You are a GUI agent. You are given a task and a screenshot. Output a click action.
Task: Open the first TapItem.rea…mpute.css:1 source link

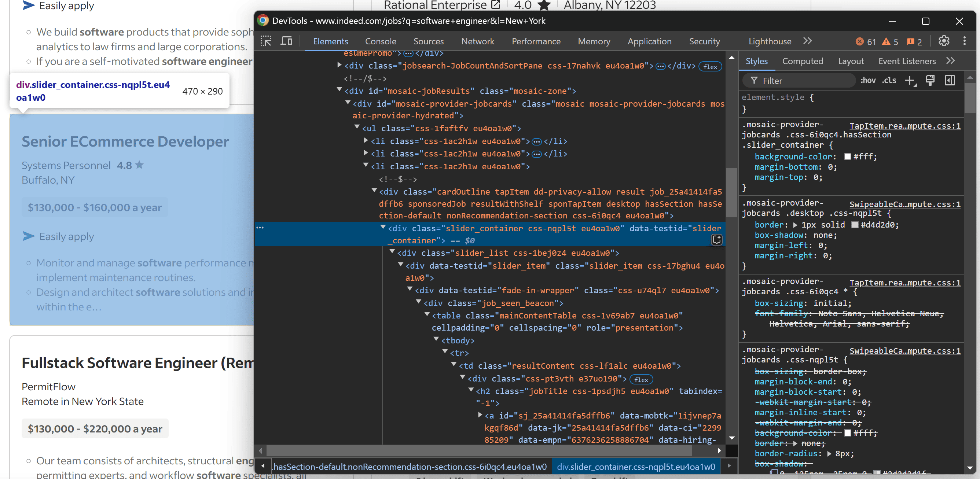905,126
